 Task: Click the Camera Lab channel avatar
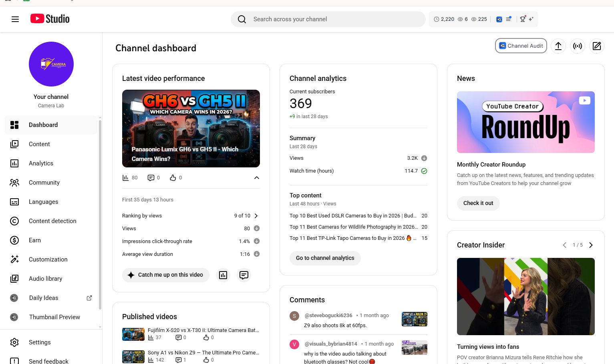coord(51,64)
